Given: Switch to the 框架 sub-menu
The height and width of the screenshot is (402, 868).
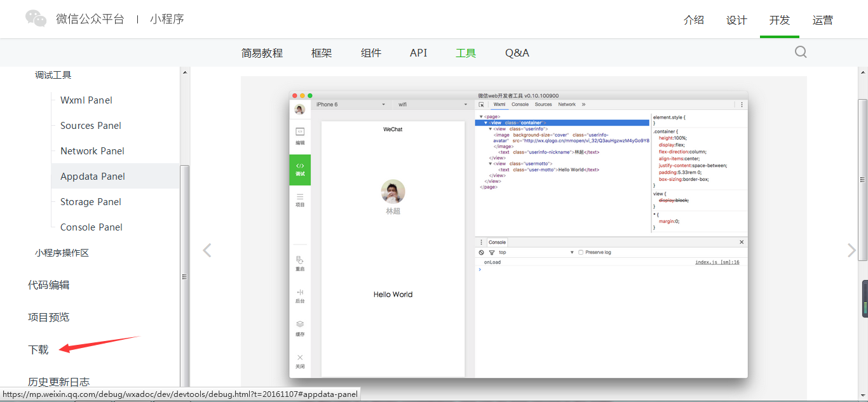Looking at the screenshot, I should click(x=322, y=53).
